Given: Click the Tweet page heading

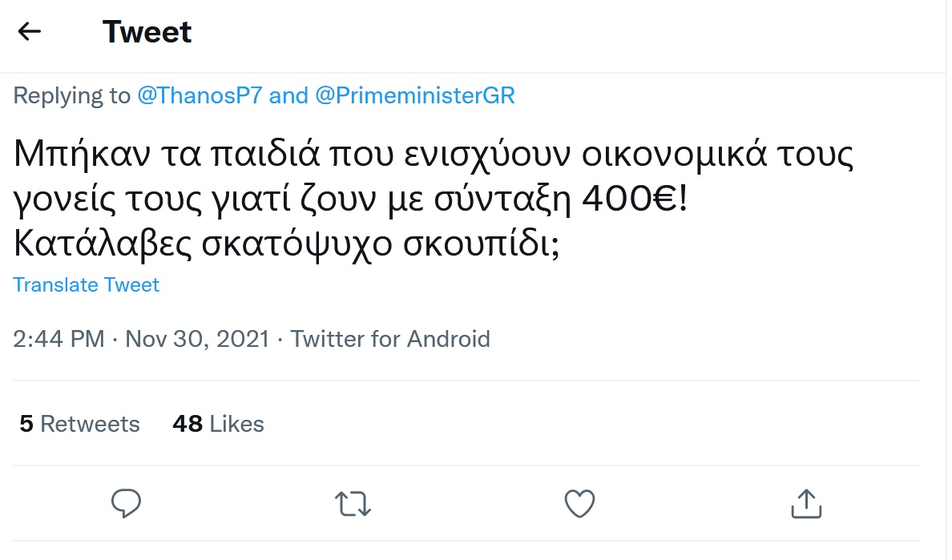Looking at the screenshot, I should tap(147, 32).
